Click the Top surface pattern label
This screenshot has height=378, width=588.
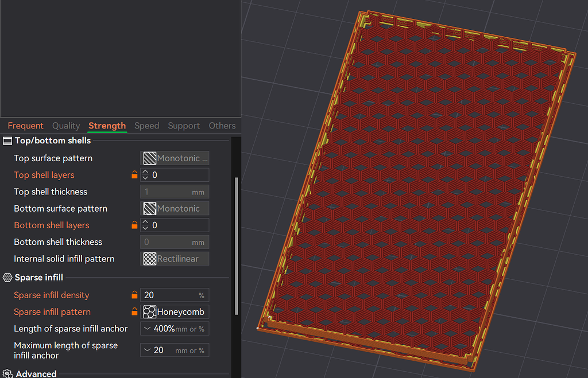(x=53, y=158)
